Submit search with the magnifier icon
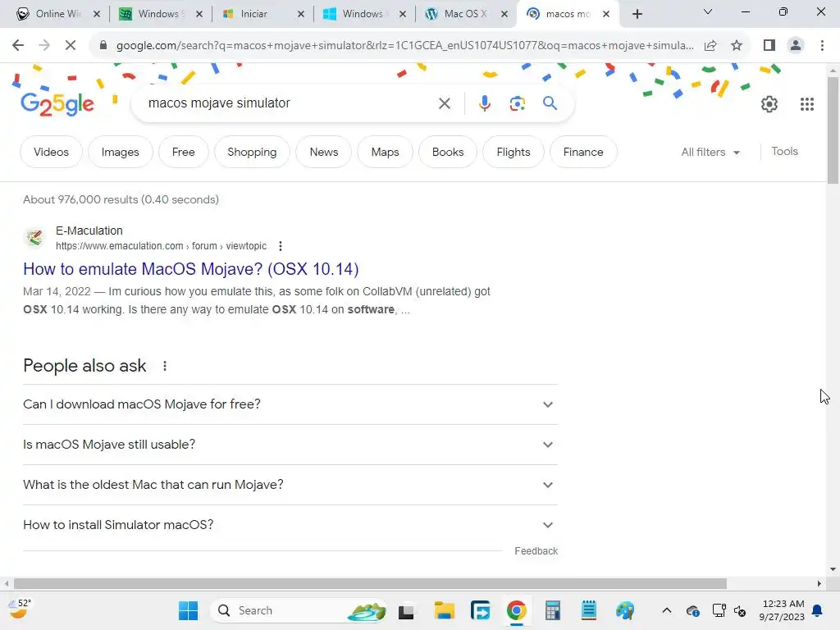The height and width of the screenshot is (630, 840). pyautogui.click(x=550, y=103)
